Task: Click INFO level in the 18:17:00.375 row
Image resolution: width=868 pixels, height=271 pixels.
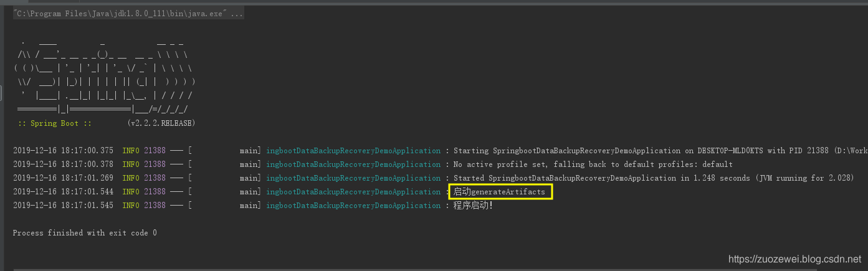Action: [x=131, y=151]
